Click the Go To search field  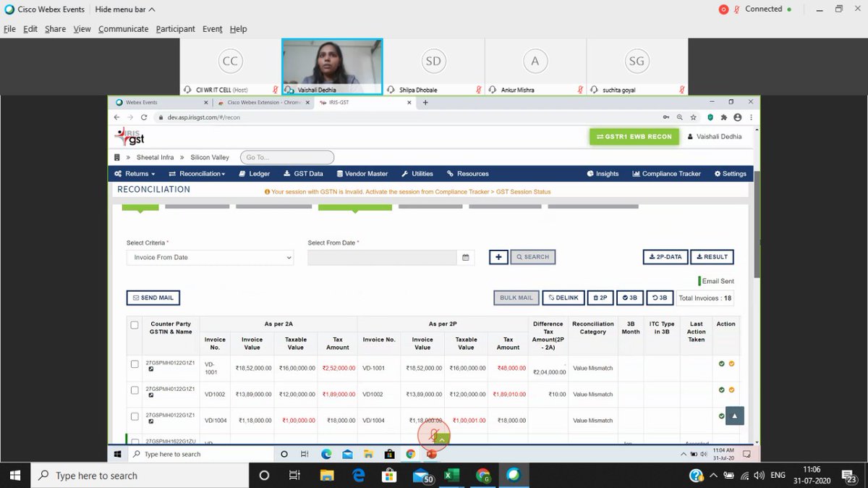[288, 157]
